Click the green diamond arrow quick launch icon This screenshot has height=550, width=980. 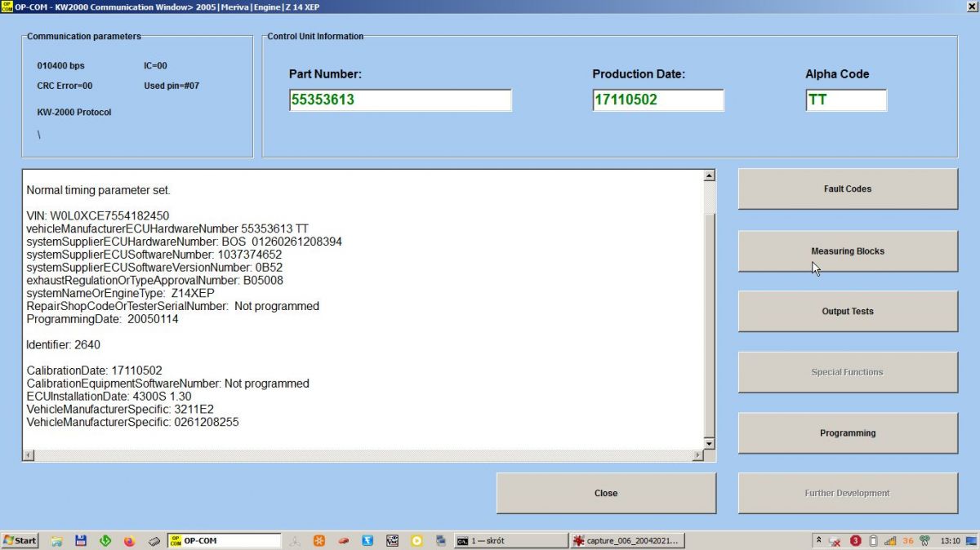pos(105,540)
